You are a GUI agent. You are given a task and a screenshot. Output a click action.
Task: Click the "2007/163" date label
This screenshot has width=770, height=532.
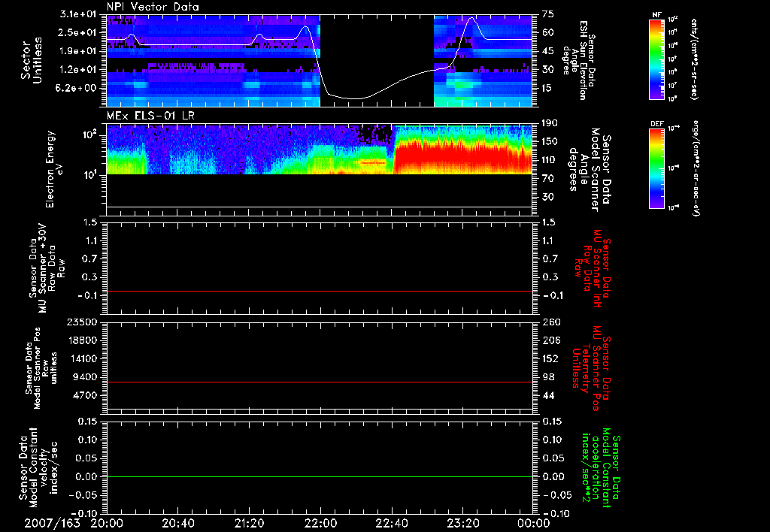pyautogui.click(x=52, y=523)
